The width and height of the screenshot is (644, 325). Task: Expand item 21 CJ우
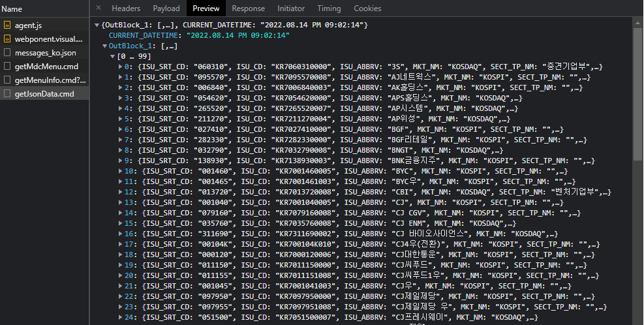[120, 286]
